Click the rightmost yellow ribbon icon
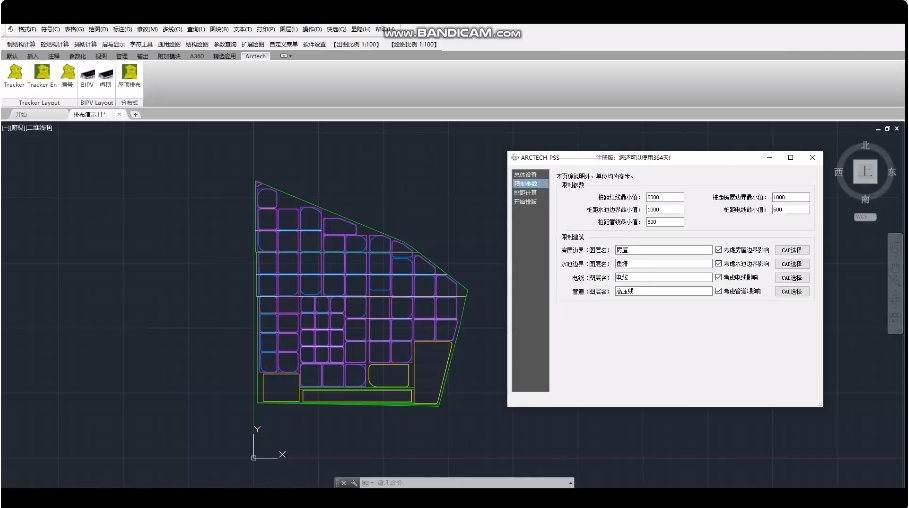The image size is (909, 508). tap(130, 73)
